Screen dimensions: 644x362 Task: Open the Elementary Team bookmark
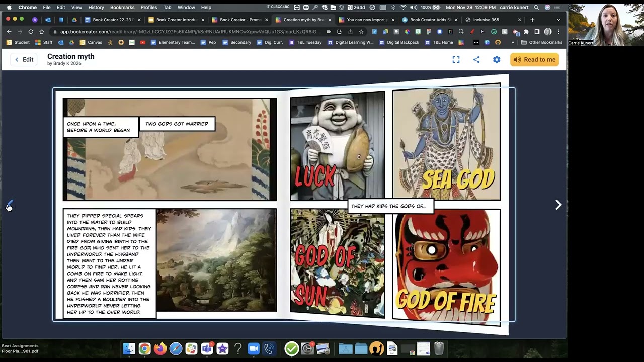pyautogui.click(x=173, y=42)
